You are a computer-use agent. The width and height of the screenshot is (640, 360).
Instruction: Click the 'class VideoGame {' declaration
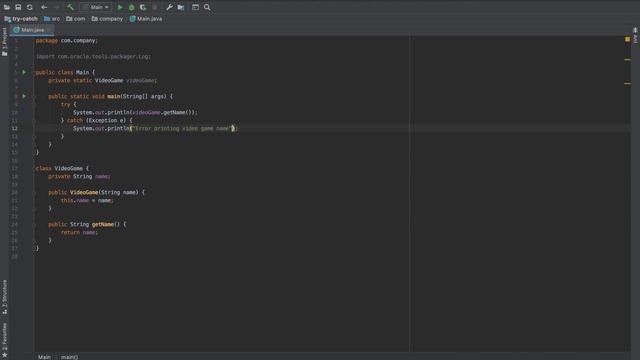[x=62, y=168]
